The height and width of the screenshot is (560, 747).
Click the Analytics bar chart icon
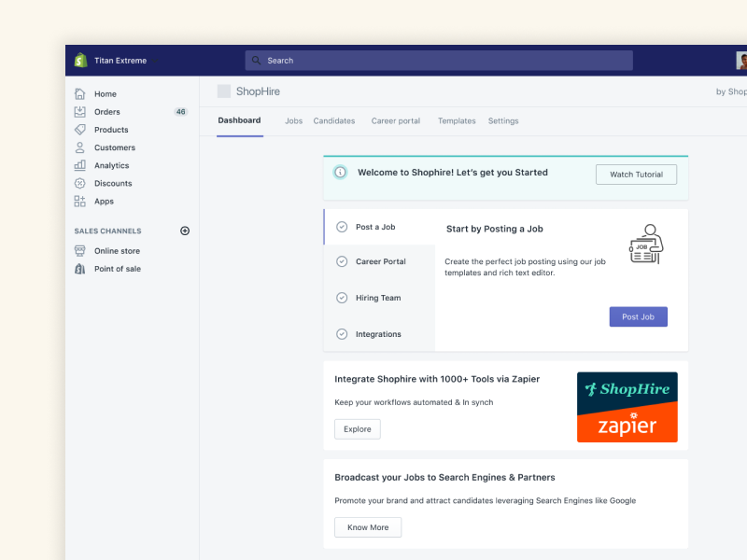pyautogui.click(x=80, y=165)
